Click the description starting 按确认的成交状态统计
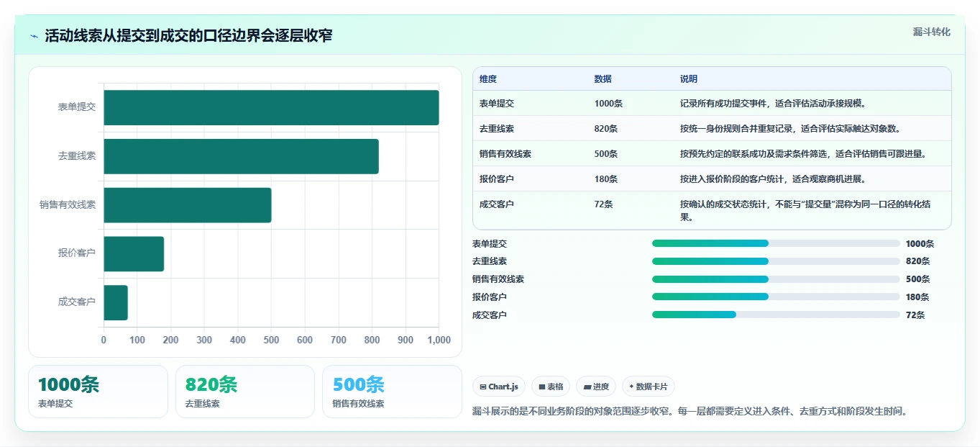 (x=805, y=210)
